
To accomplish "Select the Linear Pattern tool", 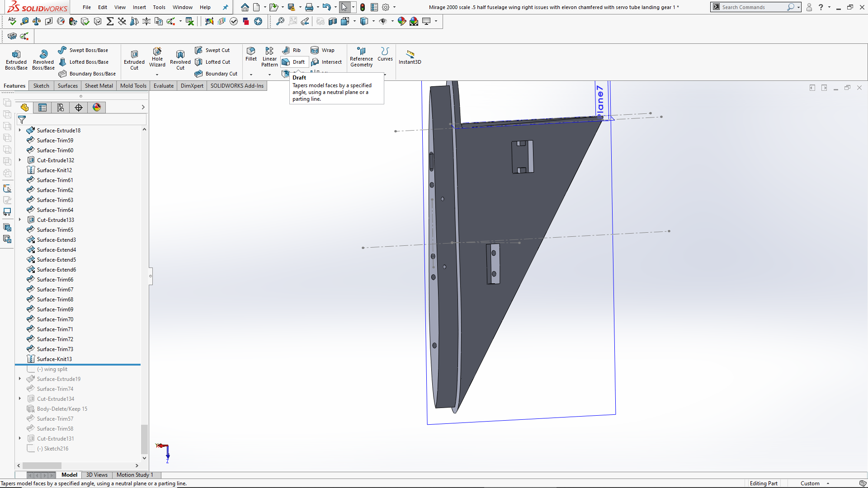I will coord(269,57).
